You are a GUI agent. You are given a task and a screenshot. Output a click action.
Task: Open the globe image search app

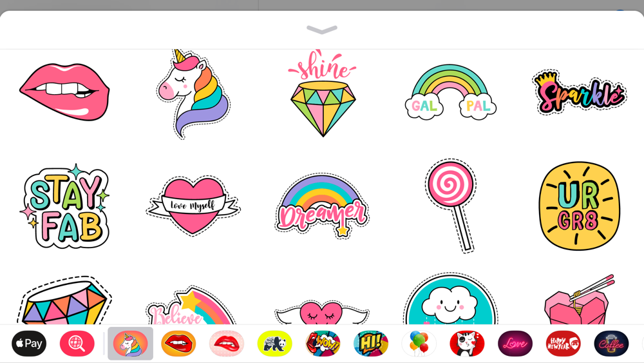[x=77, y=344]
